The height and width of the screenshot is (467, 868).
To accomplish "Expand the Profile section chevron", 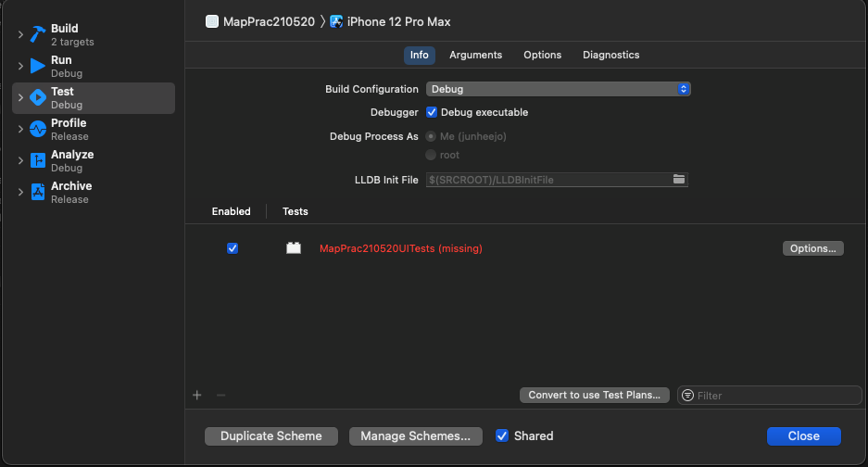I will point(20,129).
